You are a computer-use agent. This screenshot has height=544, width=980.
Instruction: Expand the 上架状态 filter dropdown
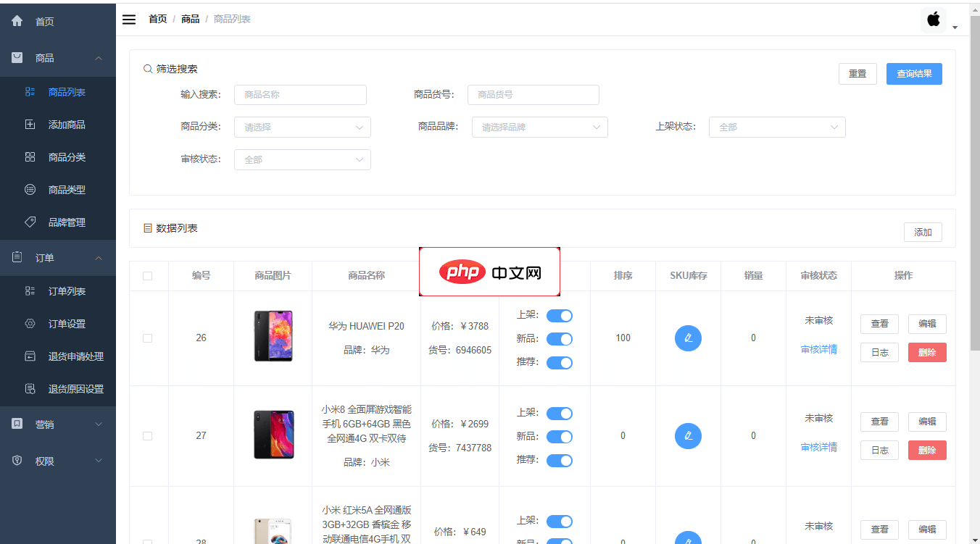point(776,127)
